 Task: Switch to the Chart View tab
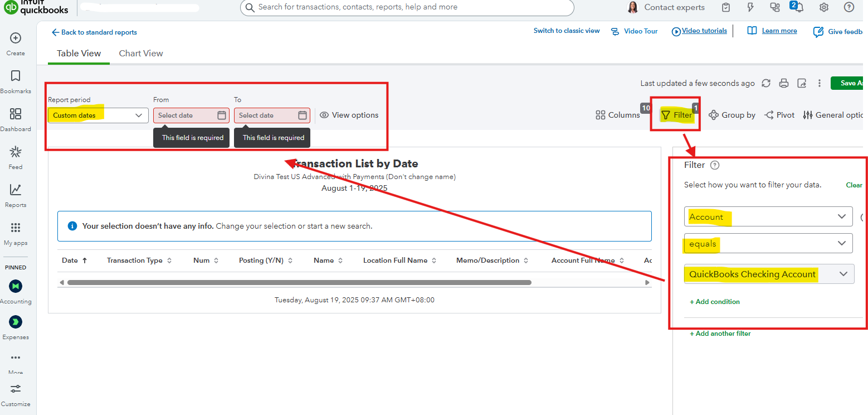pyautogui.click(x=141, y=54)
